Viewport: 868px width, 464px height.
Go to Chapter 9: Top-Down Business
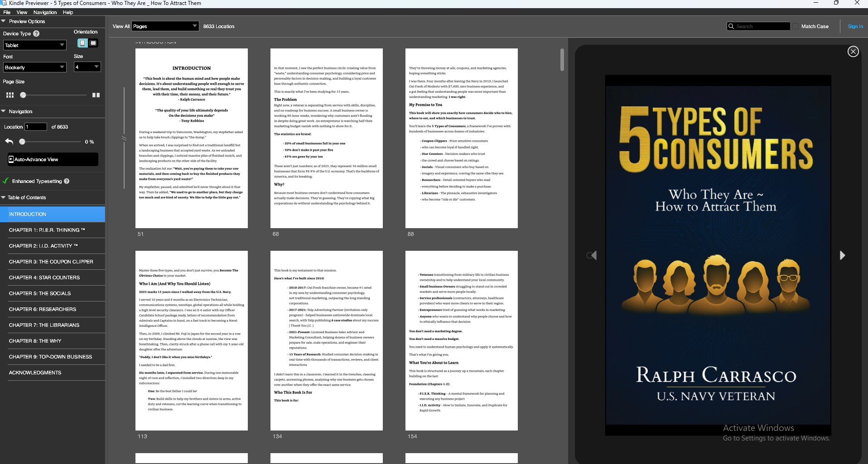click(53, 357)
